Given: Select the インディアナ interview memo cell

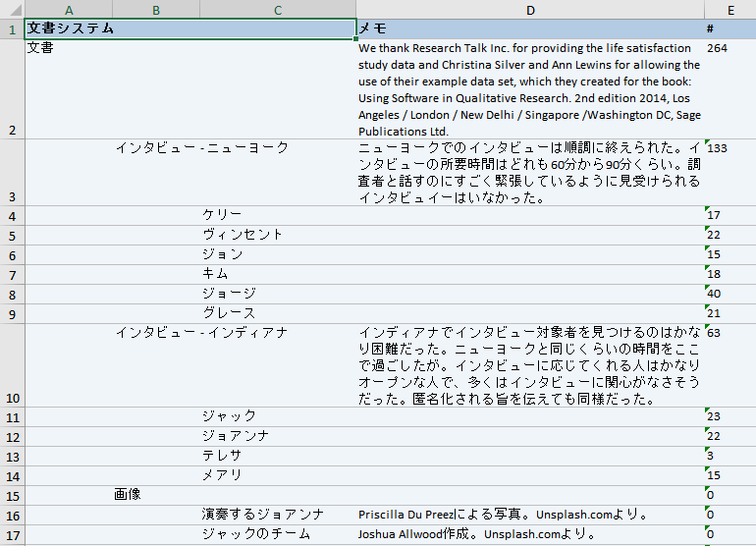Looking at the screenshot, I should coord(530,365).
